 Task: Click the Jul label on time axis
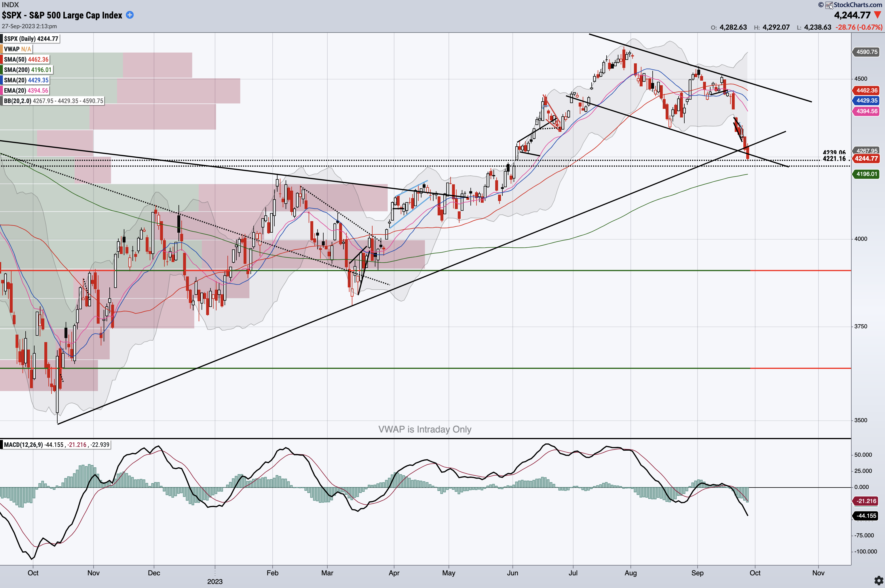(573, 573)
